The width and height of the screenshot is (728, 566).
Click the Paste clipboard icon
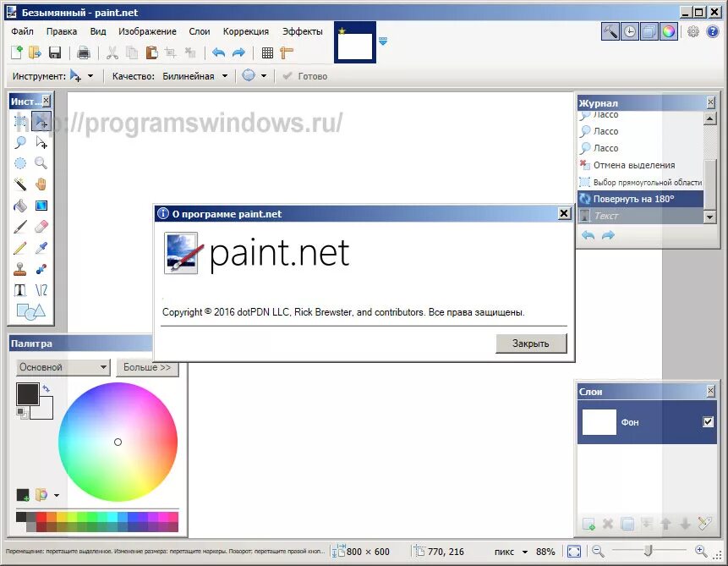pyautogui.click(x=151, y=52)
